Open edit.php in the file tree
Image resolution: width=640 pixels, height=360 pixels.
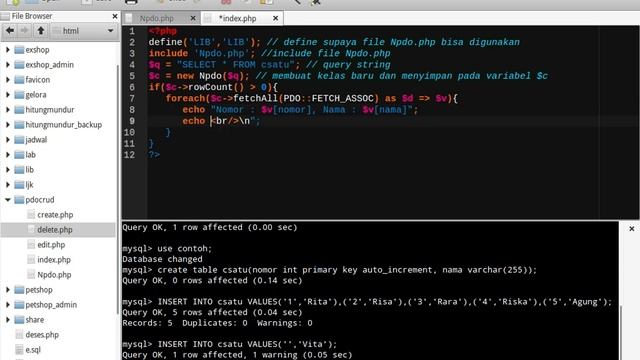click(51, 245)
